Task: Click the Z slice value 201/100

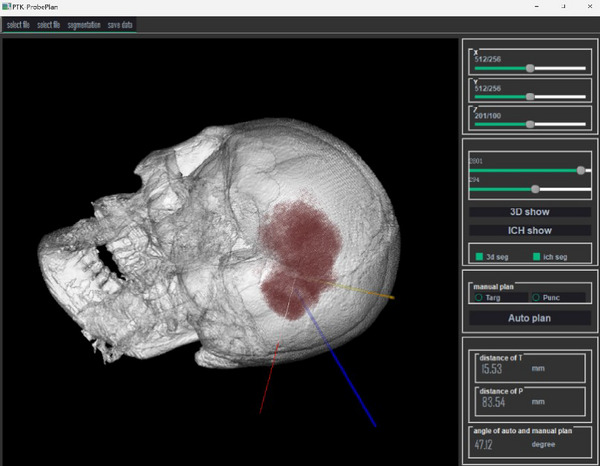Action: point(488,116)
